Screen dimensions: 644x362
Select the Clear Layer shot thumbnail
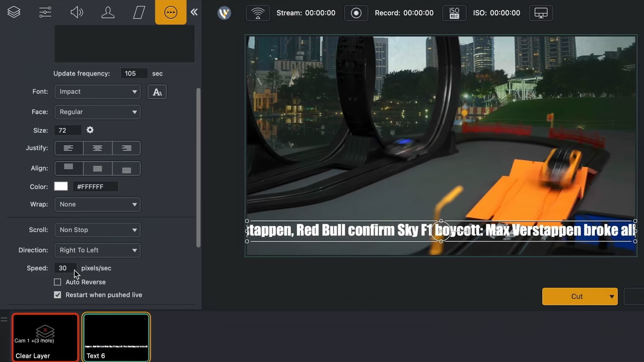(x=45, y=337)
